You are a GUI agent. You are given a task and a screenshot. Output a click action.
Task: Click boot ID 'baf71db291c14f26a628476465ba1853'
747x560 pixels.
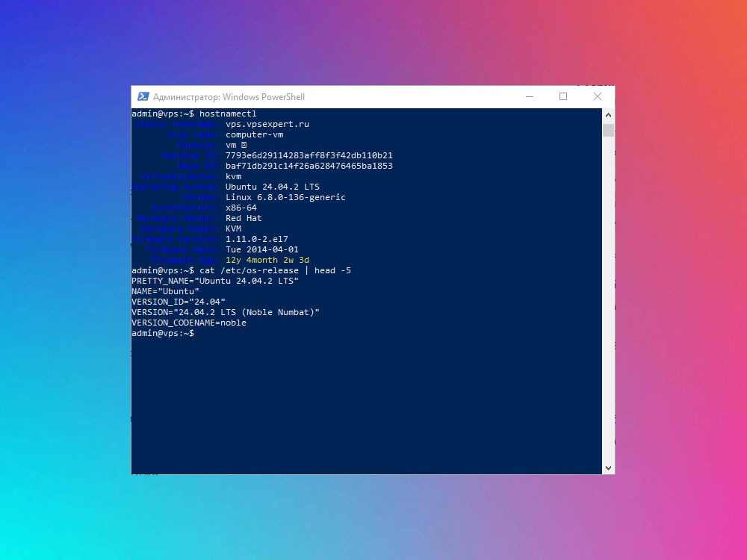pos(309,167)
